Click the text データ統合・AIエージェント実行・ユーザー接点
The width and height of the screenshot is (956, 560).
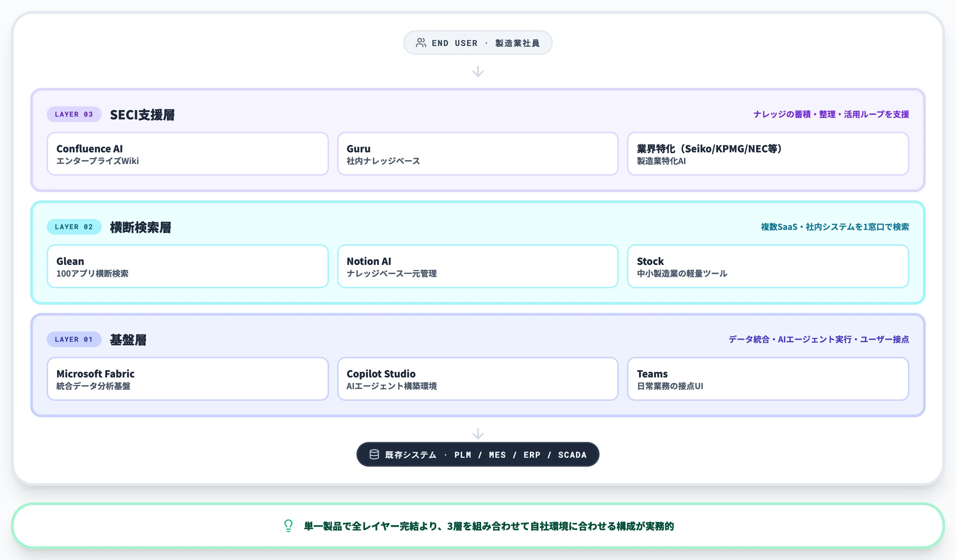tap(819, 339)
